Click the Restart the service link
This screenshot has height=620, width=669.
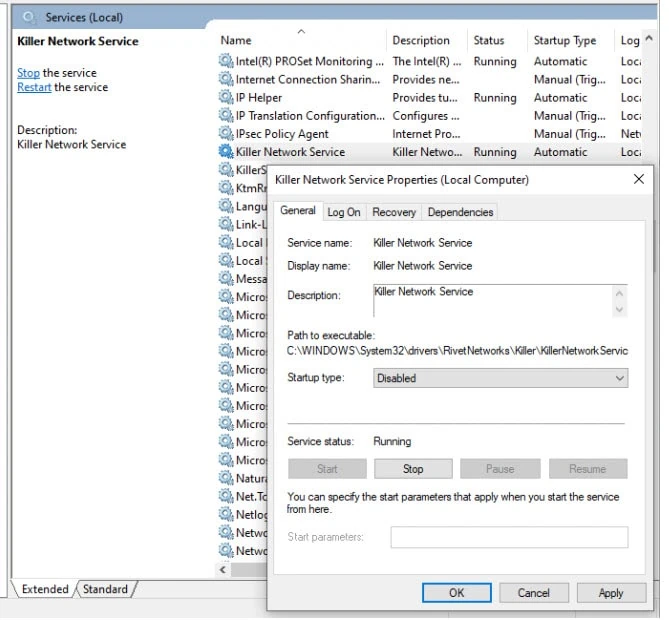(x=34, y=87)
